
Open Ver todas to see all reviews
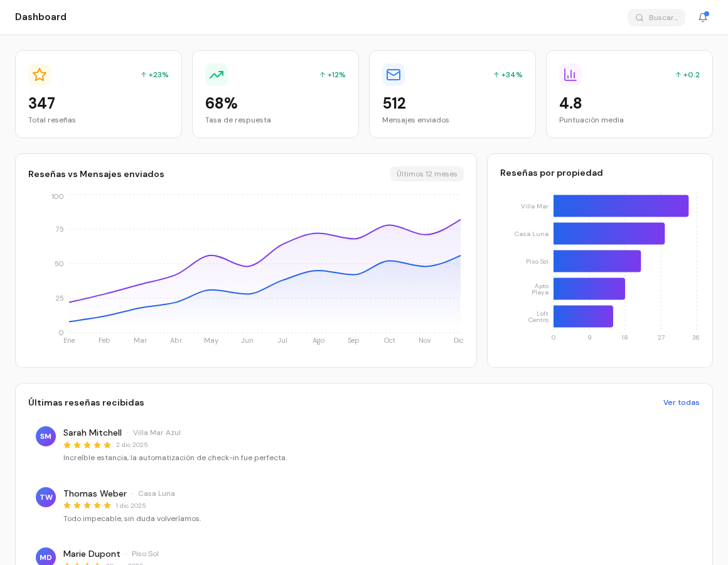[682, 402]
